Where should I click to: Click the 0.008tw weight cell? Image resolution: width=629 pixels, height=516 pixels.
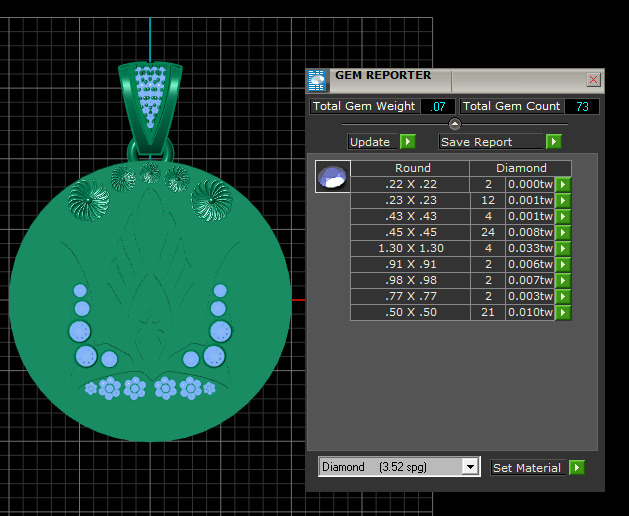pyautogui.click(x=530, y=232)
